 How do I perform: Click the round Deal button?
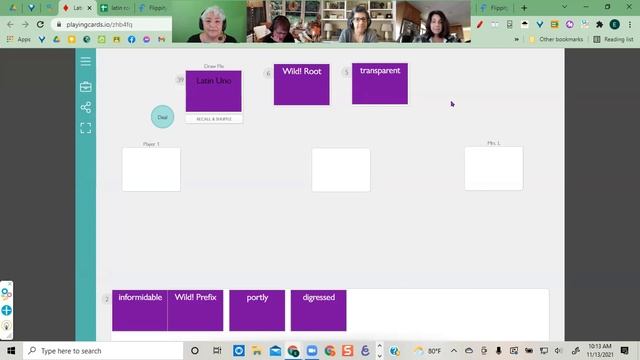[x=162, y=117]
